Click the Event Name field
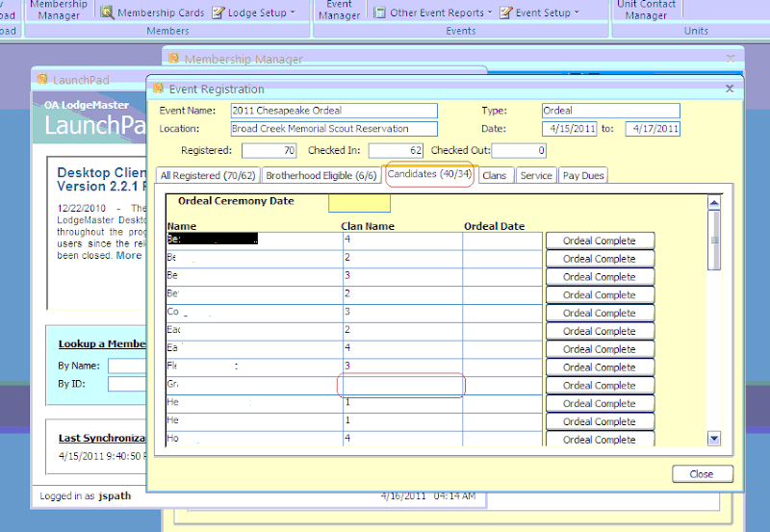Image resolution: width=770 pixels, height=532 pixels. coord(334,111)
